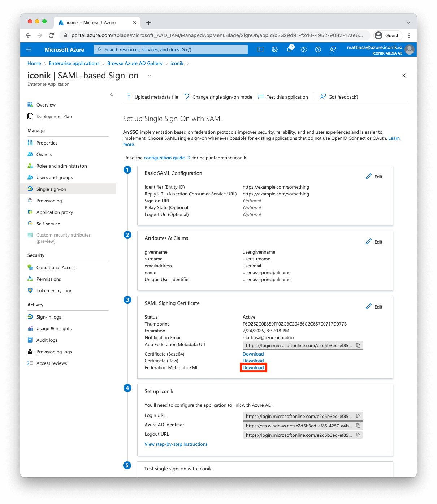Image resolution: width=437 pixels, height=504 pixels.
Task: Copy the App Federation Metadata Url
Action: pos(358,345)
